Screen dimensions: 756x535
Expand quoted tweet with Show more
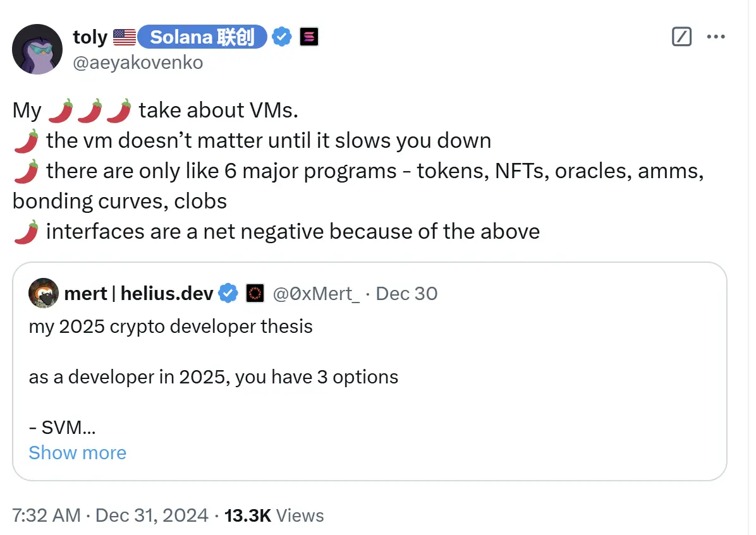click(x=77, y=453)
